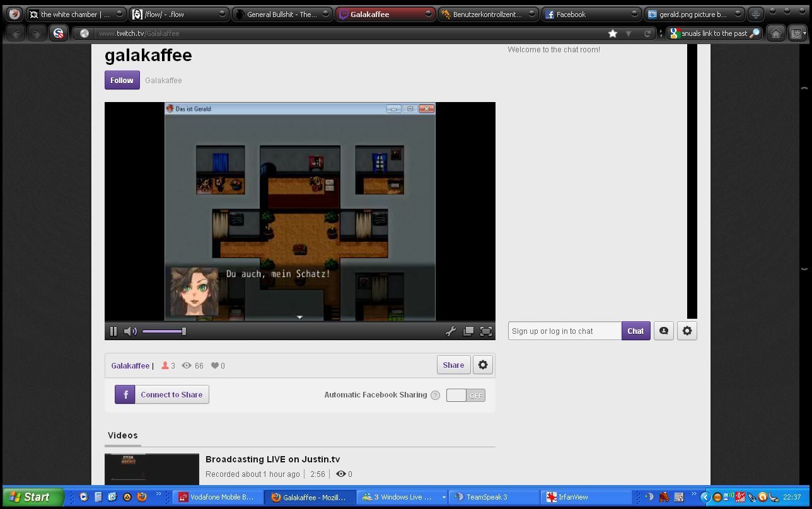Switch to the Benutzerkontrollzentrum tab
Viewport: 812px width, 509px height.
(x=487, y=14)
